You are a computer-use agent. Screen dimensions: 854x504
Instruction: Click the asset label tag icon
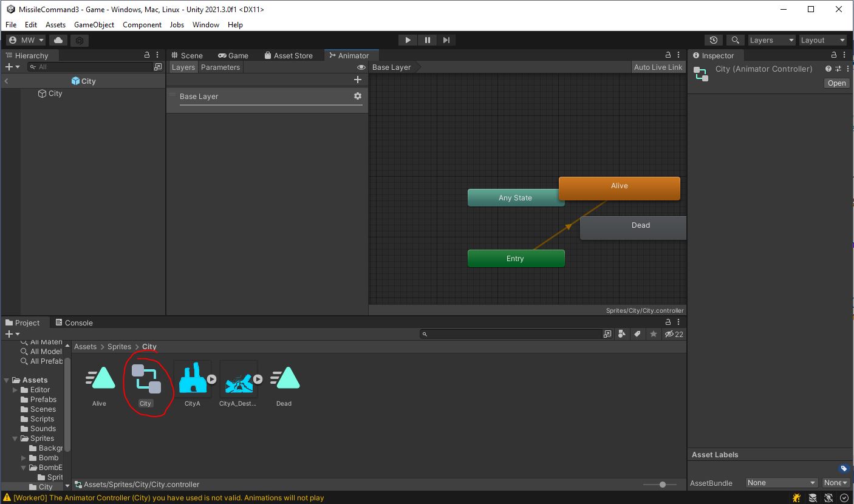(843, 468)
